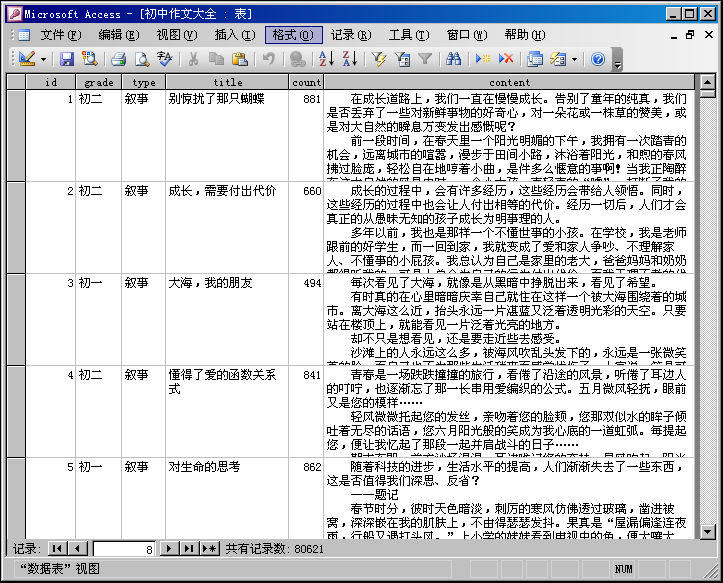The image size is (723, 583).
Task: Click the View design toolbar icon
Action: click(x=27, y=59)
